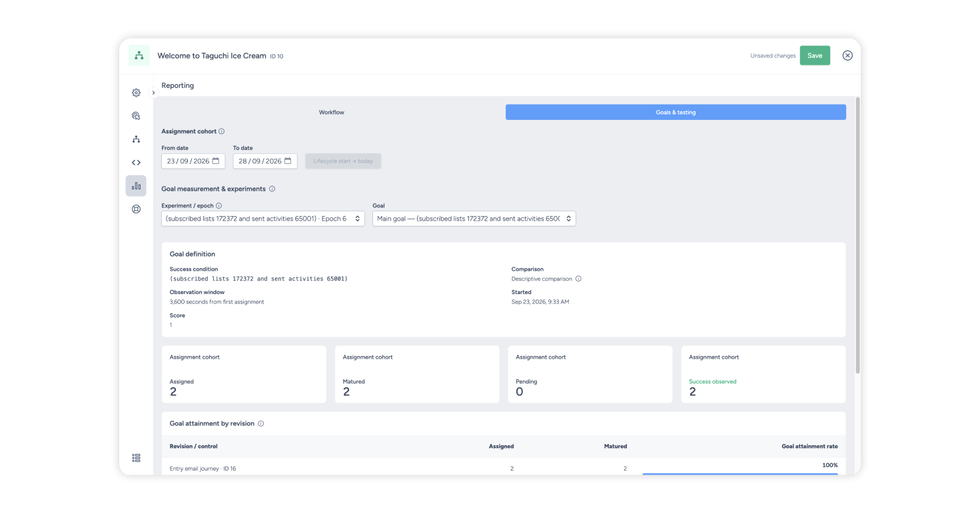Open the Experiment / epoch dropdown
The width and height of the screenshot is (980, 514).
click(x=263, y=219)
